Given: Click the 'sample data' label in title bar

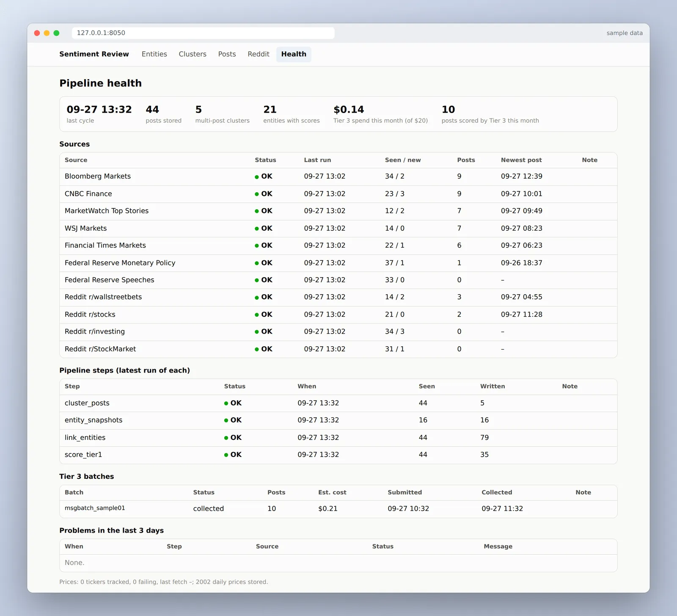Looking at the screenshot, I should [625, 33].
